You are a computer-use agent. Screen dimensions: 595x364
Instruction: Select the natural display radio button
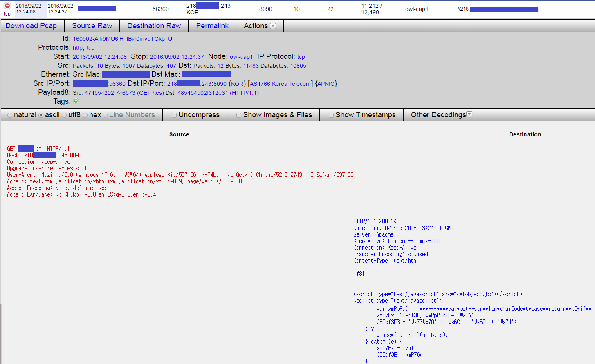(10, 115)
